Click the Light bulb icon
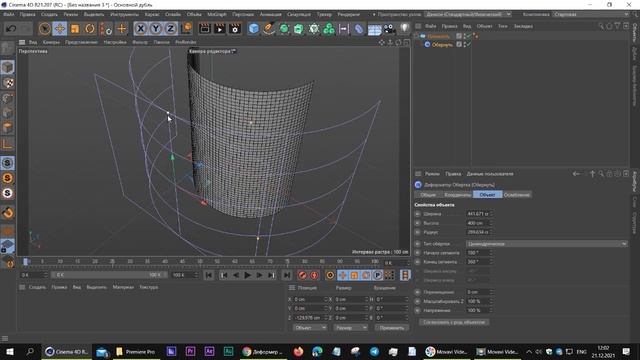This screenshot has height=360, width=640. (404, 29)
